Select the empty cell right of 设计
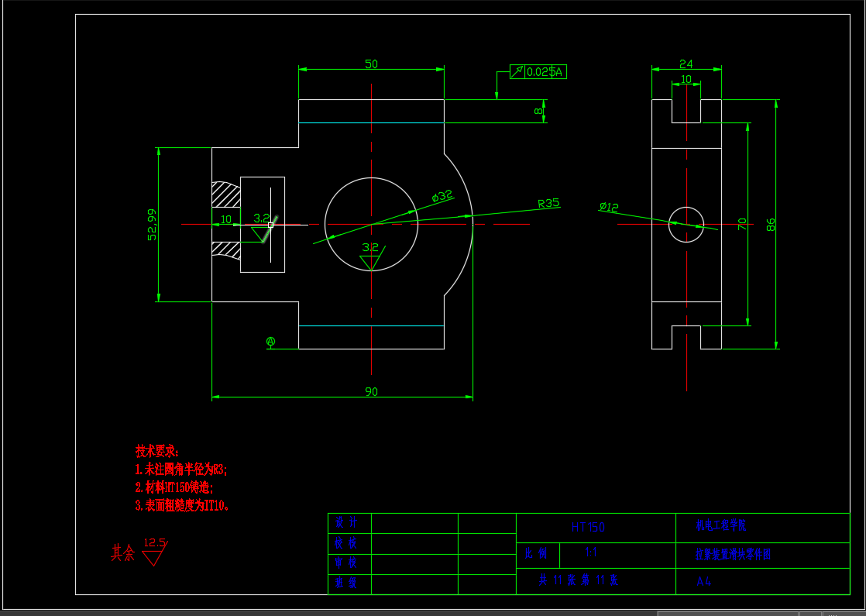This screenshot has width=866, height=616. click(414, 523)
